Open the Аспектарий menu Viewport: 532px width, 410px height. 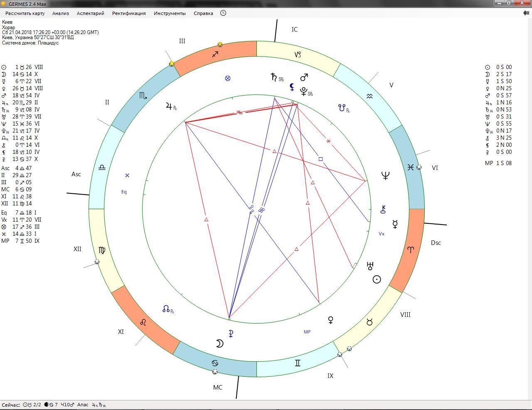tap(90, 13)
